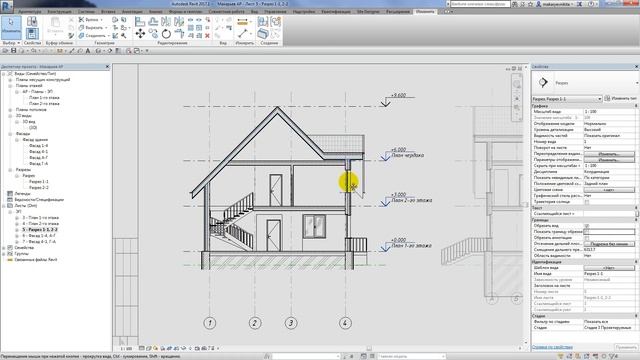Click the Цветовая схема <нет> button

(609, 190)
